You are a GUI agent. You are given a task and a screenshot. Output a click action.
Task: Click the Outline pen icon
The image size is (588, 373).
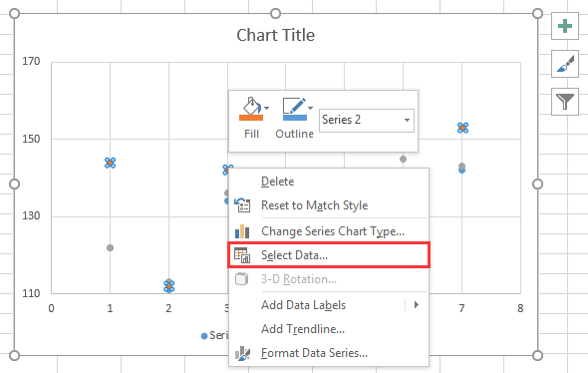[x=295, y=109]
